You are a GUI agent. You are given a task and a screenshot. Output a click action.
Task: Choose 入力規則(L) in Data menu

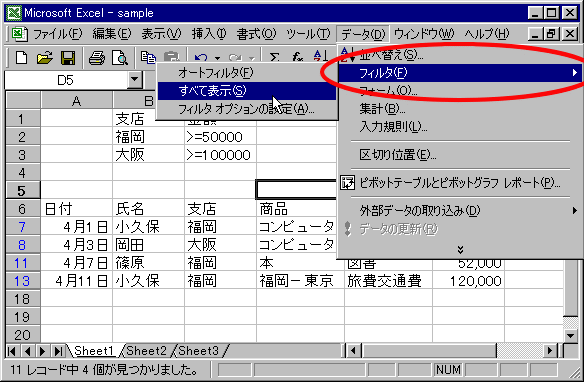pyautogui.click(x=459, y=127)
